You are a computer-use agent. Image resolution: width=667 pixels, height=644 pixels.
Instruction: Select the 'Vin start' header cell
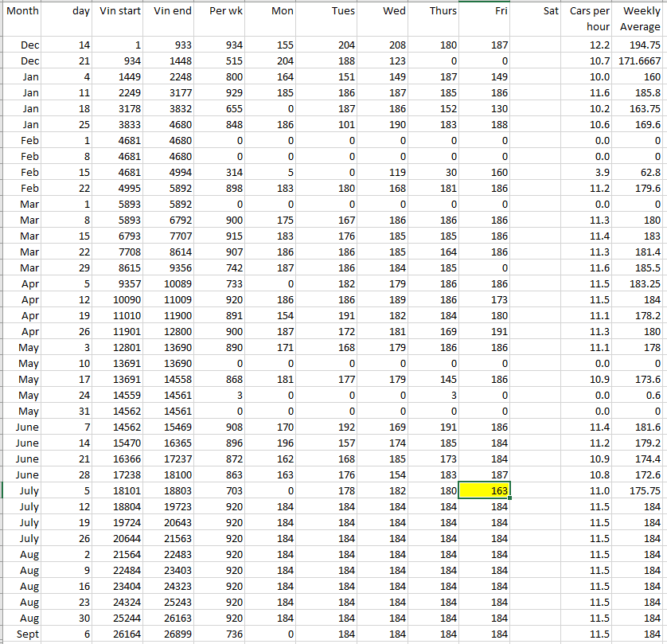pos(120,12)
